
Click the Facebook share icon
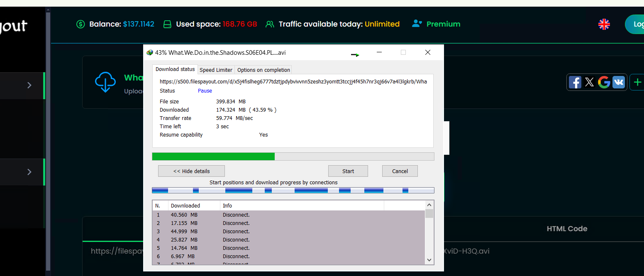(x=575, y=82)
